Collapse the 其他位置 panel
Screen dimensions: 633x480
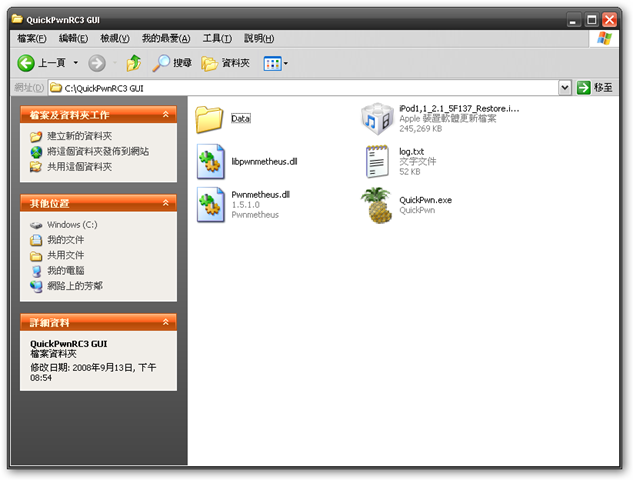[x=166, y=203]
